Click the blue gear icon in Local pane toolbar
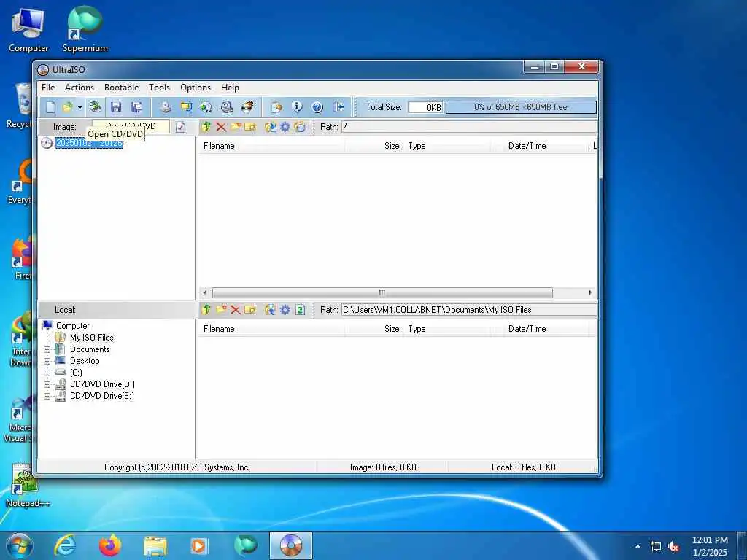 point(285,309)
